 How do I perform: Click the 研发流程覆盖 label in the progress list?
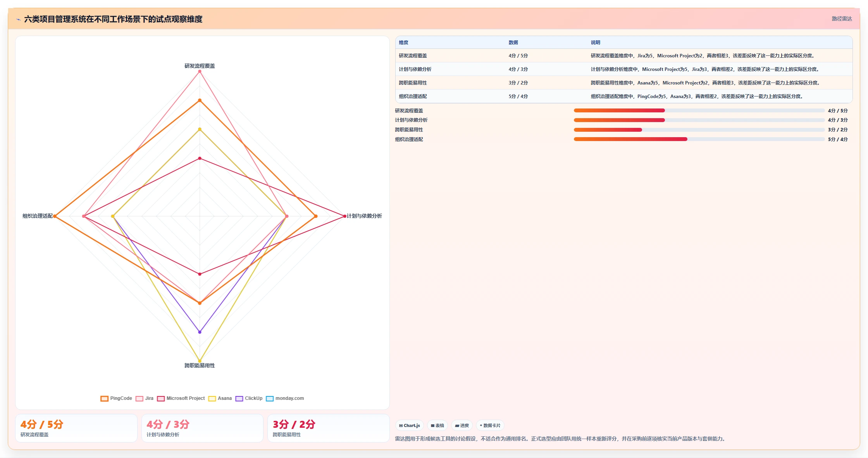tap(409, 111)
